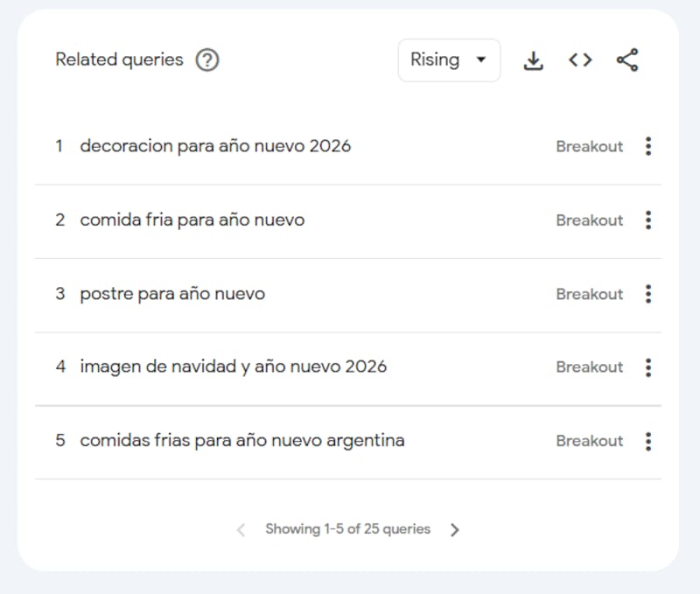Click the Breakout label on the first query
The height and width of the screenshot is (594, 700).
point(589,146)
